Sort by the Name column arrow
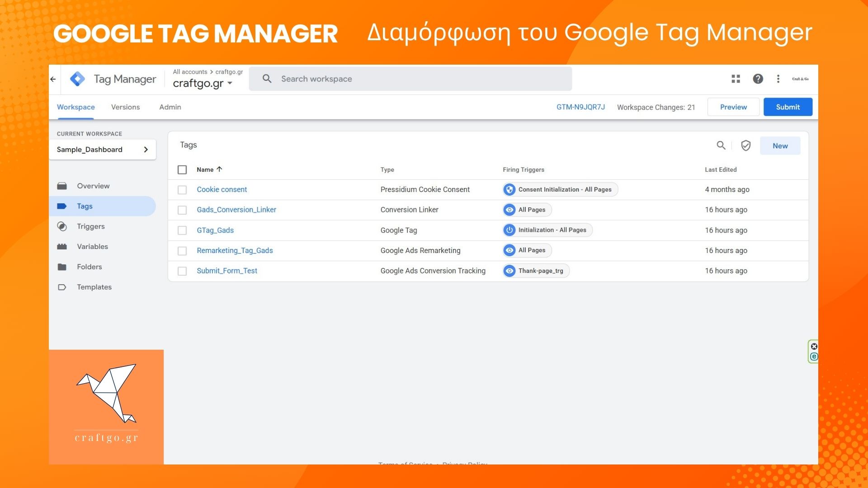This screenshot has height=488, width=868. tap(220, 169)
